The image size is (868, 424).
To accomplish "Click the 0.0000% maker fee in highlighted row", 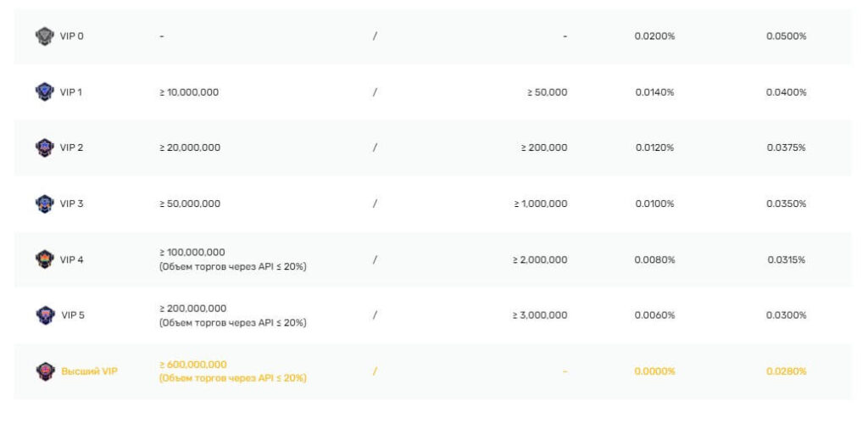I will [x=654, y=371].
